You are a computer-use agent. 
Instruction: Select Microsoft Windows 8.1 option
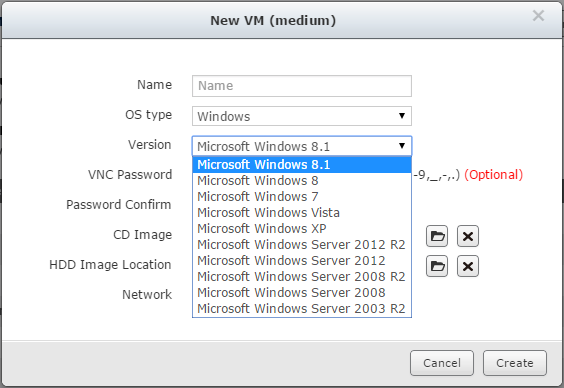click(x=302, y=165)
